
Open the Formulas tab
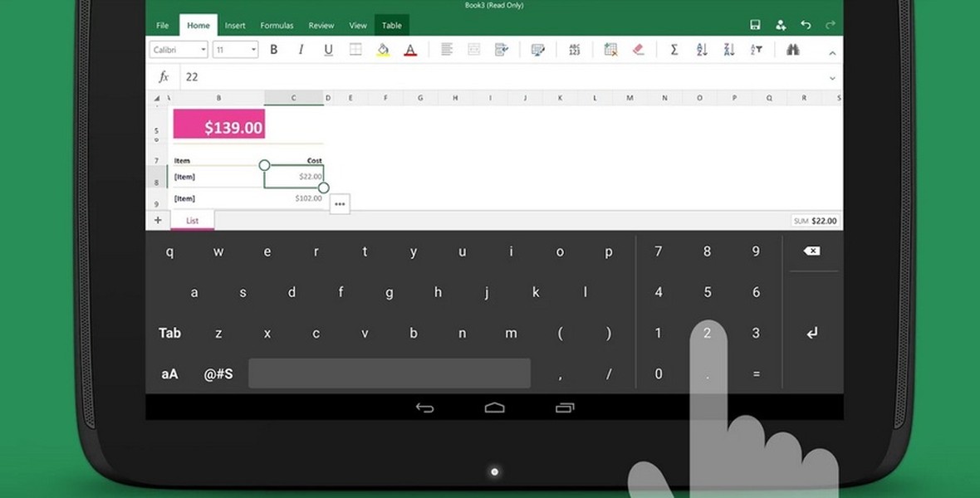pyautogui.click(x=277, y=26)
